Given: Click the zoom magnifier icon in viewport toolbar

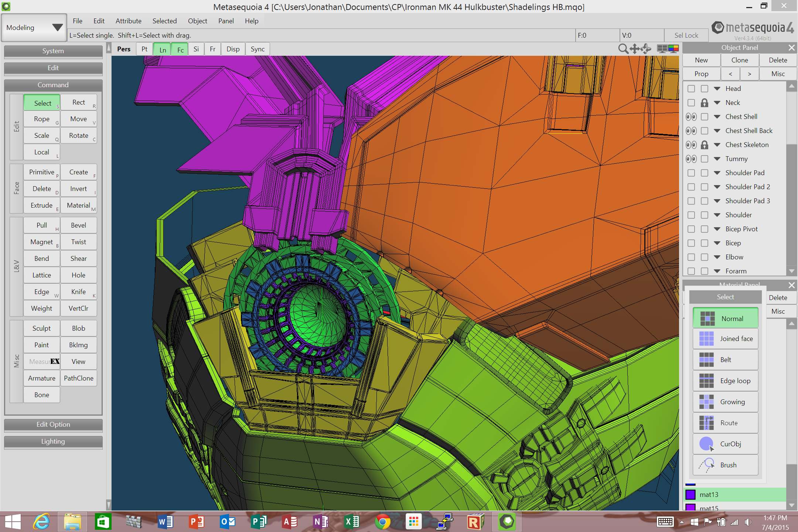Looking at the screenshot, I should (x=623, y=49).
